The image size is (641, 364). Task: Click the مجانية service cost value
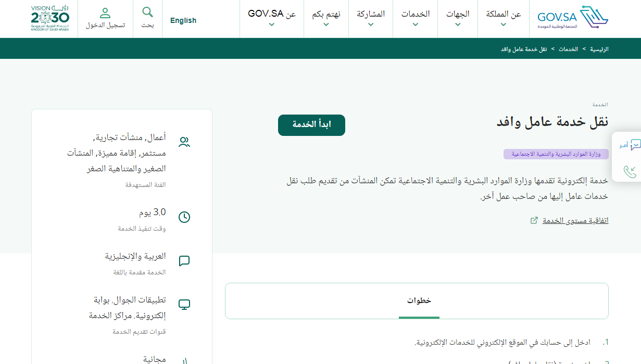click(154, 359)
